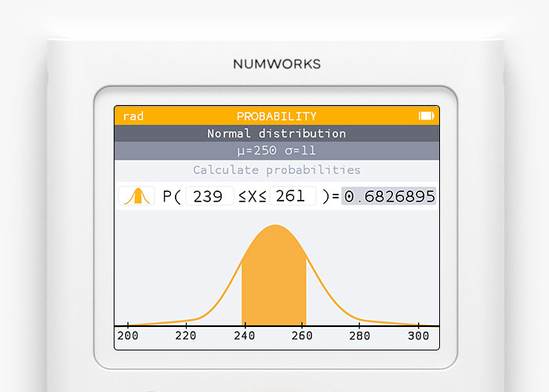Click the 'rad' angle unit indicator
This screenshot has width=549, height=392.
pos(133,116)
